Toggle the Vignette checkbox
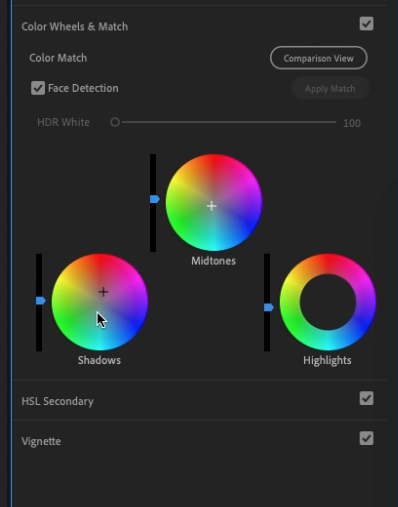Screen dimensions: 398x507 (366, 438)
